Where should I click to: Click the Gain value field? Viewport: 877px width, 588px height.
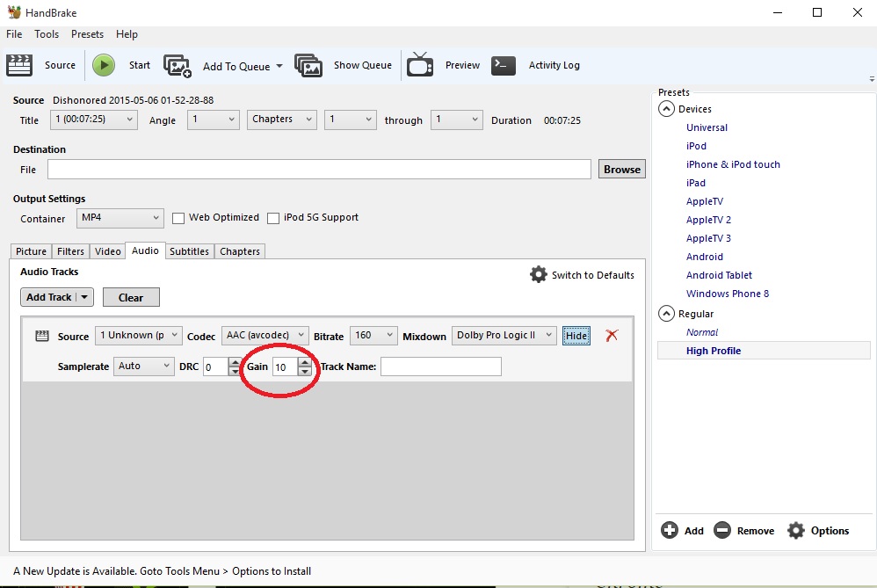(286, 367)
